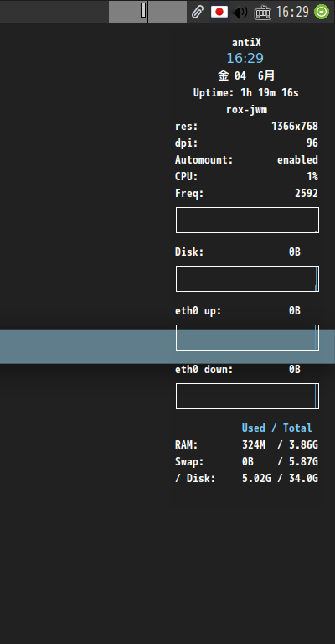Open the speaker volume control icon
The height and width of the screenshot is (644, 335).
point(240,13)
